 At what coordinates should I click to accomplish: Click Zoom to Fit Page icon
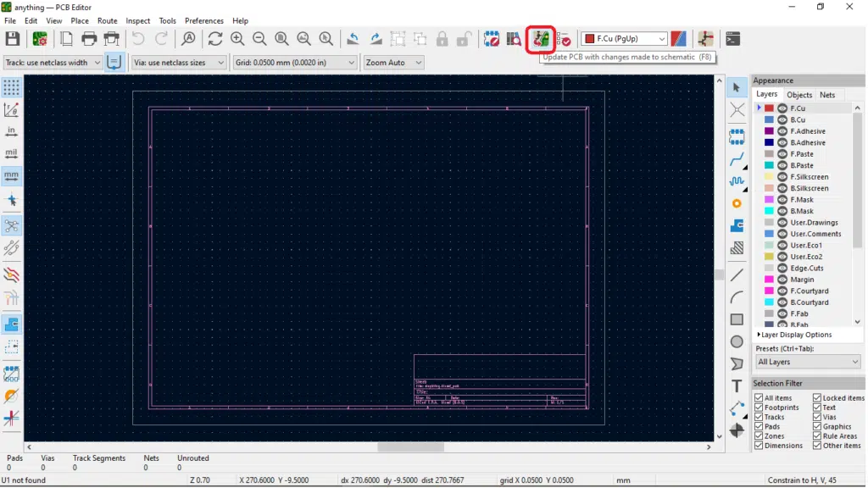coord(281,39)
